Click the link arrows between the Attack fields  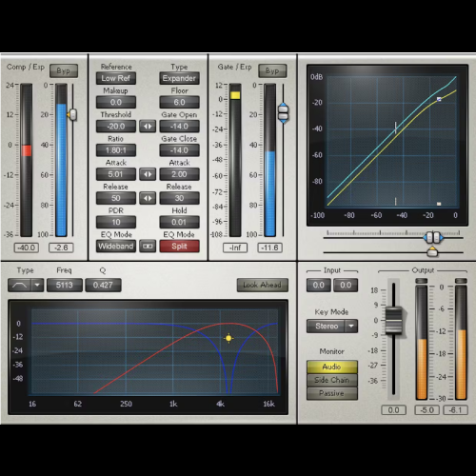pyautogui.click(x=148, y=174)
